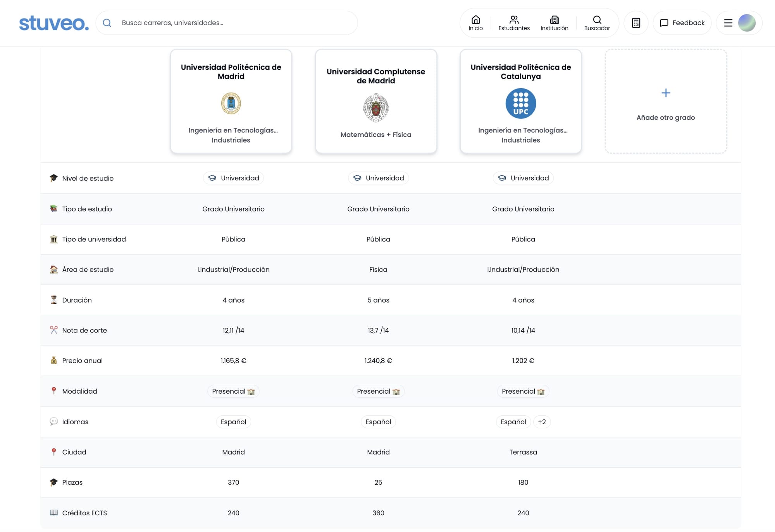Viewport: 775px width, 532px height.
Task: Click the pin icon beside Ciudad
Action: pos(53,452)
